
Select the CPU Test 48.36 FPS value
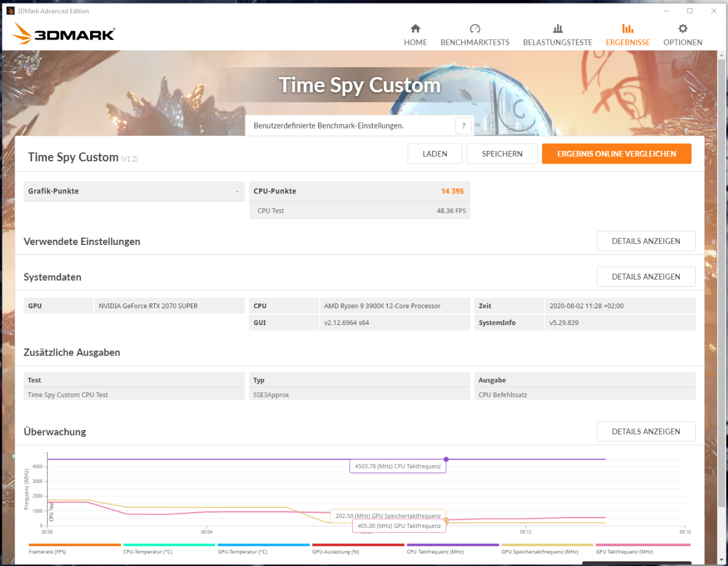451,210
